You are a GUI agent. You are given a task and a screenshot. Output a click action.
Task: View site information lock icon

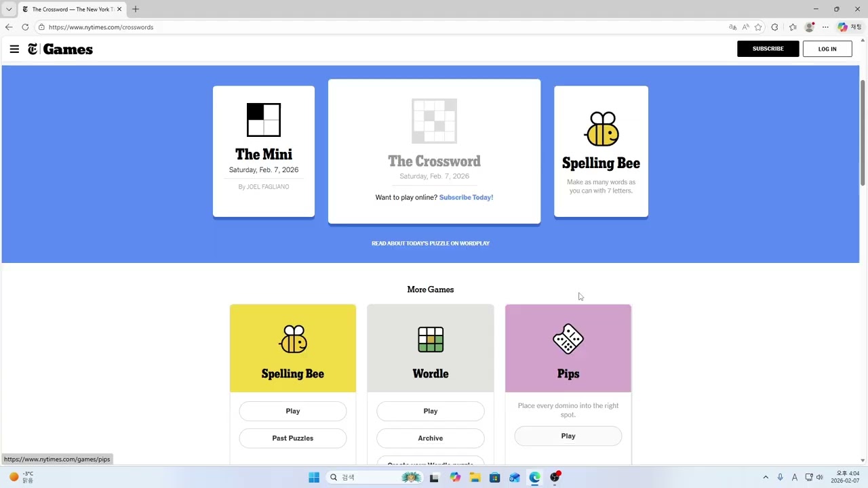pyautogui.click(x=41, y=27)
